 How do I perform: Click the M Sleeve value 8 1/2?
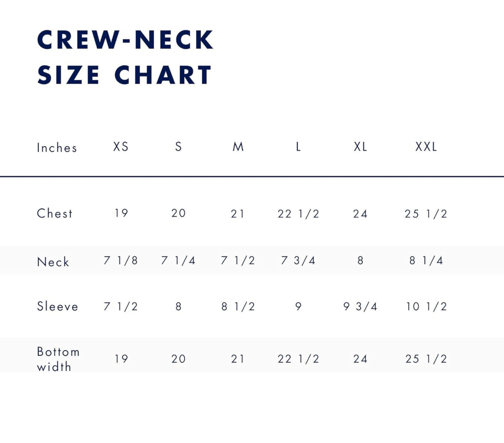coord(238,306)
